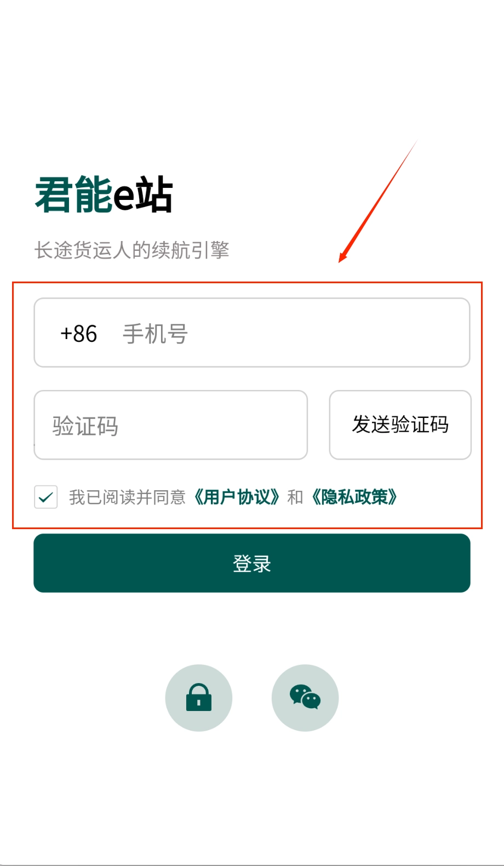504x866 pixels.
Task: Click the 验证码 placeholder text
Action: pyautogui.click(x=85, y=426)
